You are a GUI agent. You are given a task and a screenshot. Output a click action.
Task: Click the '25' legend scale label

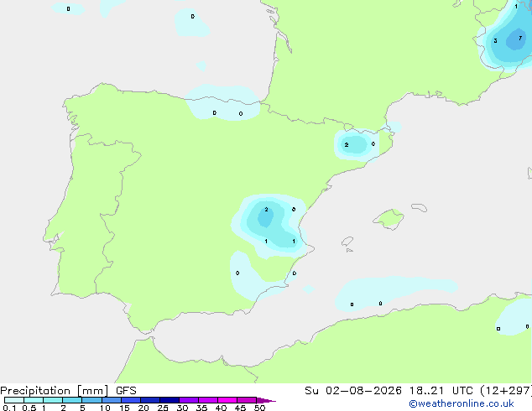coord(163,408)
